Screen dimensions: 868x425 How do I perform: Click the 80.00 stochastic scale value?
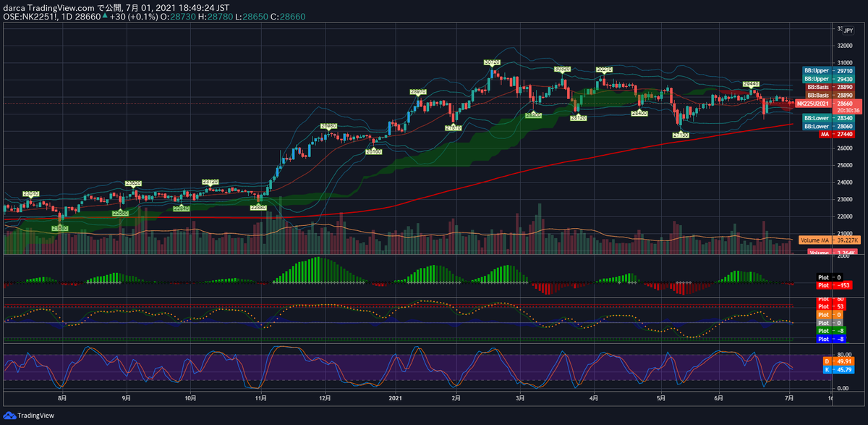pos(846,355)
